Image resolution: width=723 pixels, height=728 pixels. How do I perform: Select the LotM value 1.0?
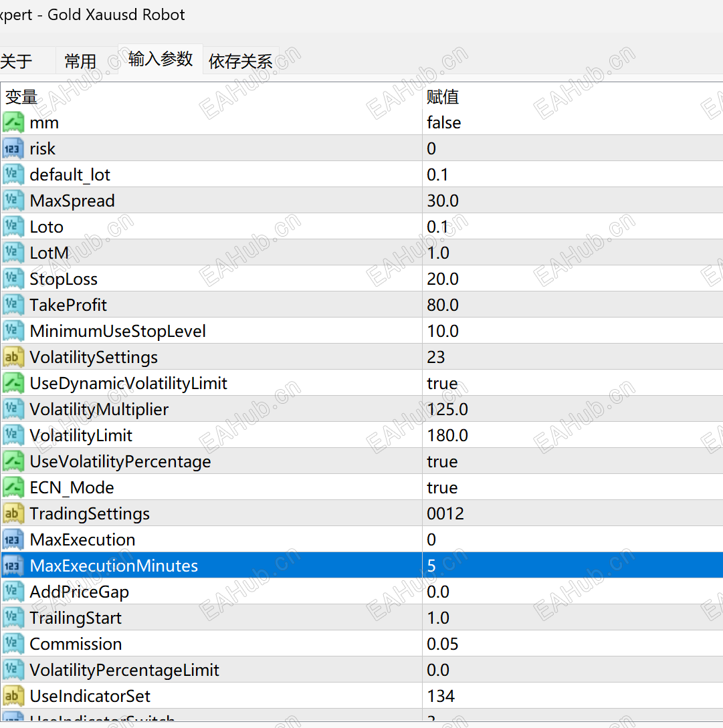click(x=437, y=253)
